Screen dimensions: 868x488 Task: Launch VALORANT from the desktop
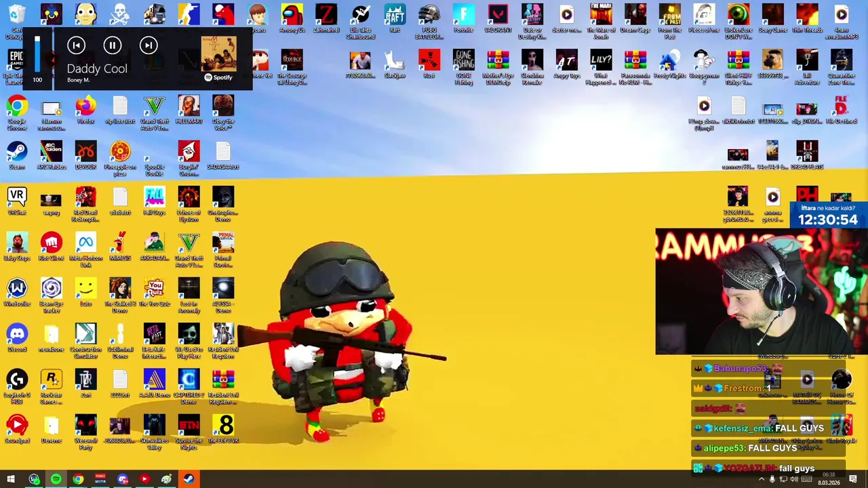(x=498, y=19)
